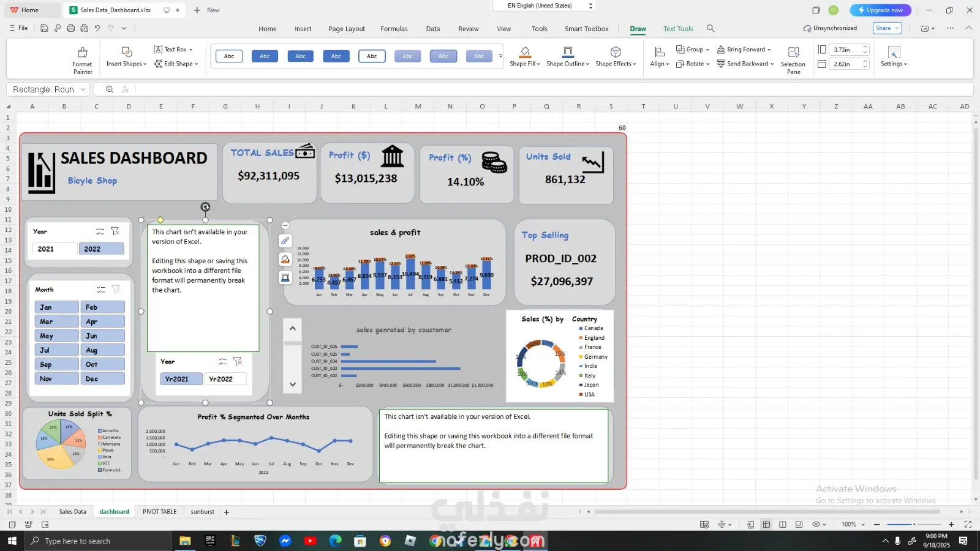Click the Shape Fill bucket icon

pyautogui.click(x=525, y=51)
